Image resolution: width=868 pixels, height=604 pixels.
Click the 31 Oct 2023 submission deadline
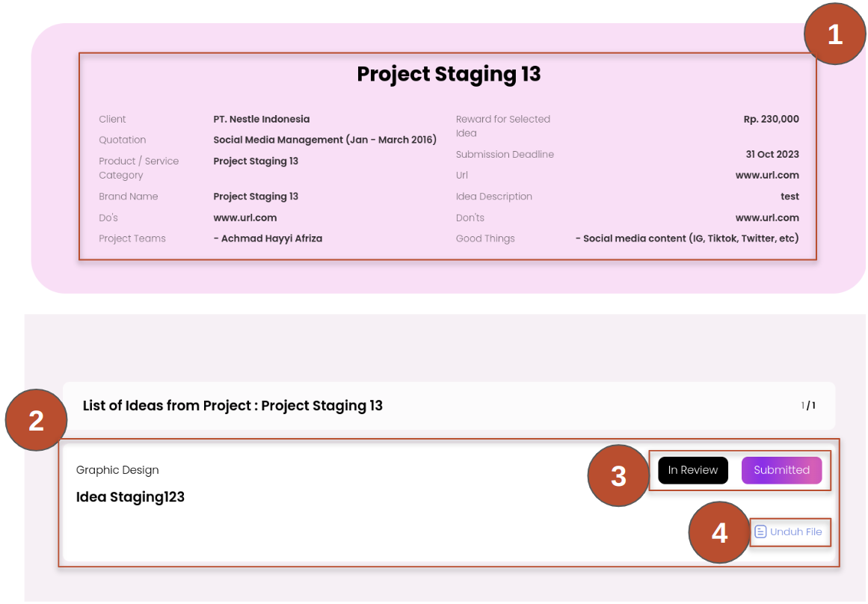772,154
